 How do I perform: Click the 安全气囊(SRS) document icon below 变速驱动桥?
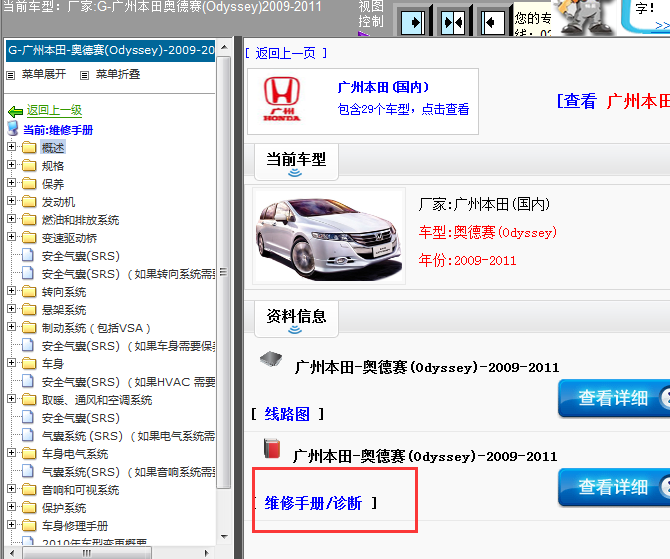(x=28, y=255)
